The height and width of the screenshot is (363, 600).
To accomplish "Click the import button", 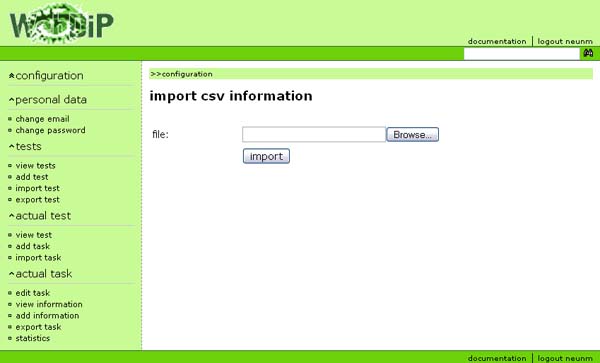I will coord(266,156).
